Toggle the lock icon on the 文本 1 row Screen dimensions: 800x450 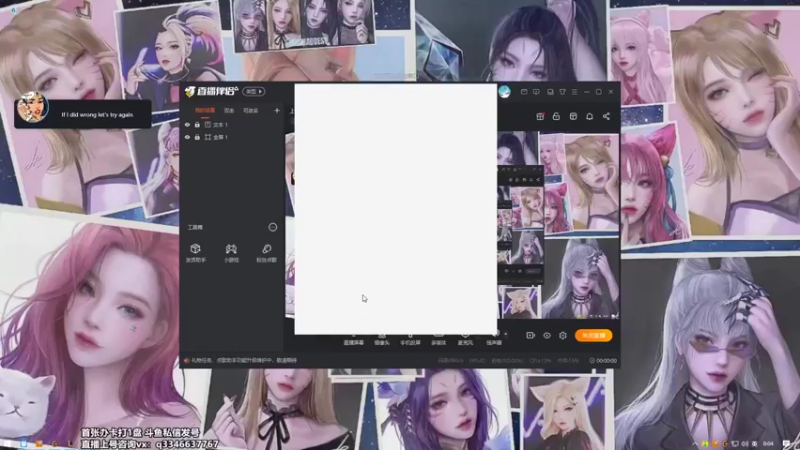[197, 125]
